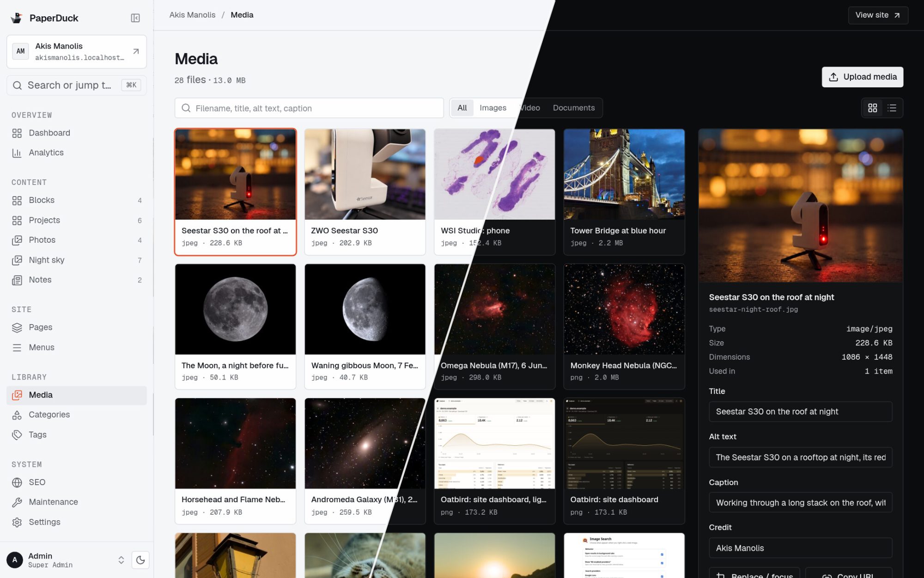
Task: Switch to list view
Action: coord(892,108)
